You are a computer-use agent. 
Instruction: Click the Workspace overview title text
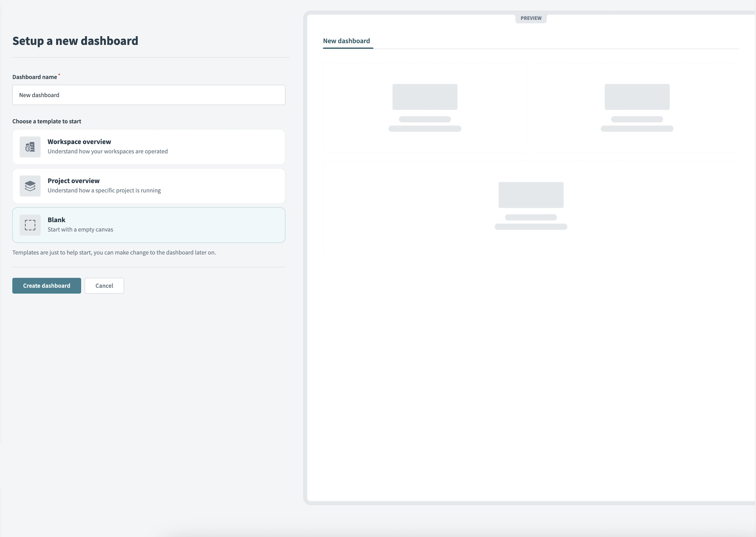pyautogui.click(x=79, y=142)
